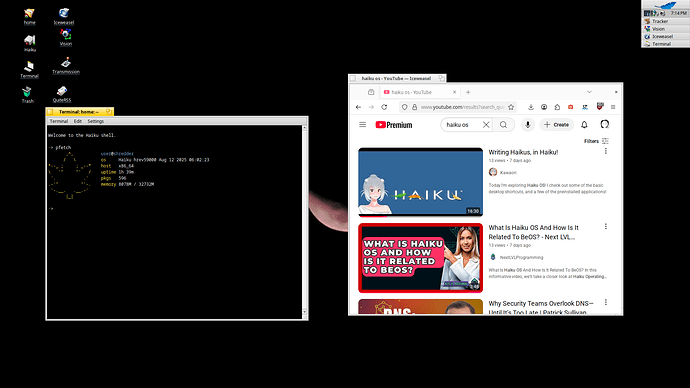
Task: Select Tracker in the Deskbar
Action: [665, 21]
